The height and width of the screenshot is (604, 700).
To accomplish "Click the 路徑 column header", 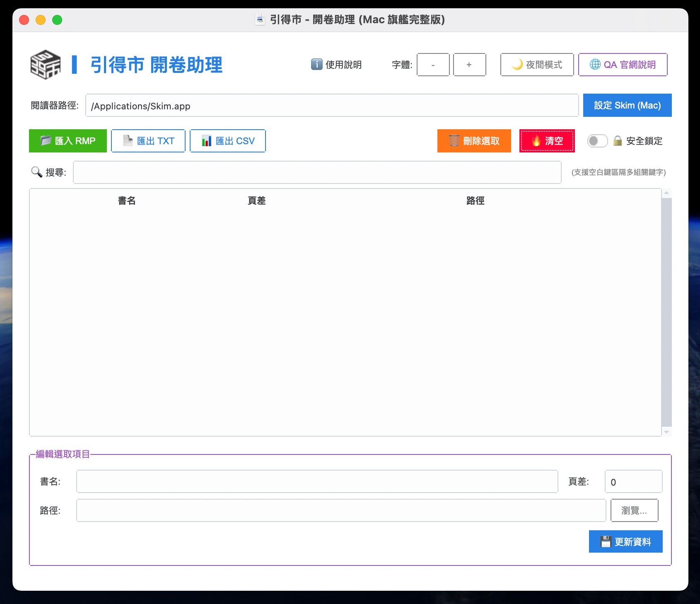I will click(x=475, y=201).
